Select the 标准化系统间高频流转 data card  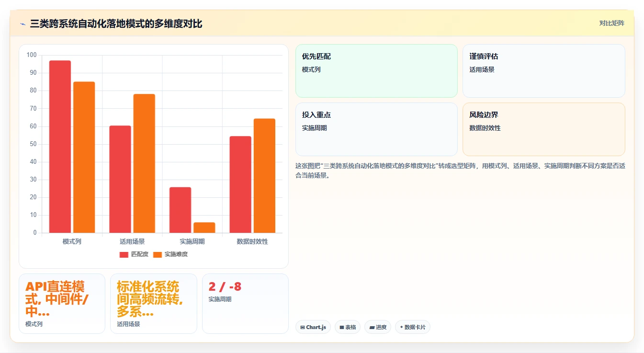tap(154, 304)
